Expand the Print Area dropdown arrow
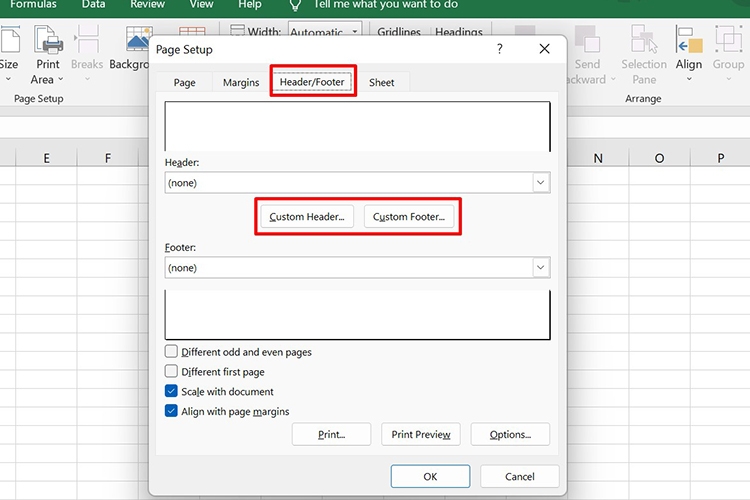The image size is (750, 500). [61, 79]
